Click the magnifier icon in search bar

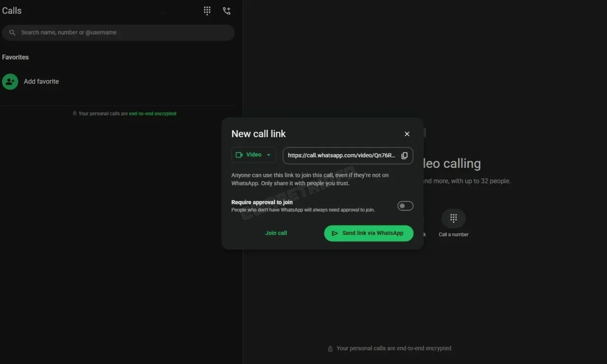pos(12,33)
